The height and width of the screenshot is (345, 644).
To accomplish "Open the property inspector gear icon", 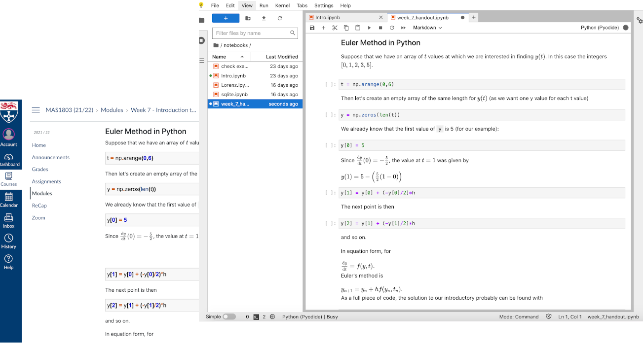I will click(640, 20).
